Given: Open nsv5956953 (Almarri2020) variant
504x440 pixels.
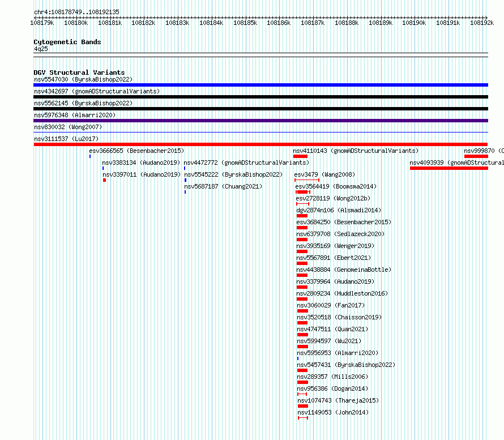Looking at the screenshot, I should click(338, 353).
